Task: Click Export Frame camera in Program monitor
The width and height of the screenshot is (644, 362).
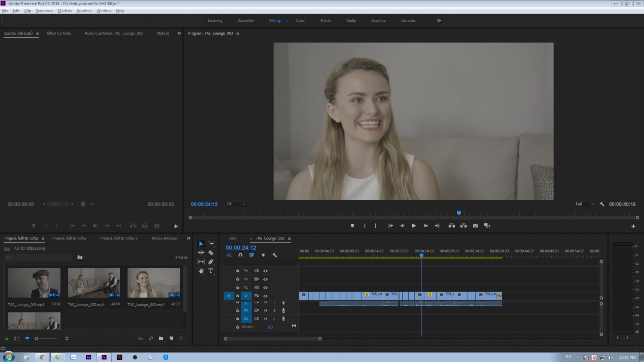Action: (x=475, y=226)
